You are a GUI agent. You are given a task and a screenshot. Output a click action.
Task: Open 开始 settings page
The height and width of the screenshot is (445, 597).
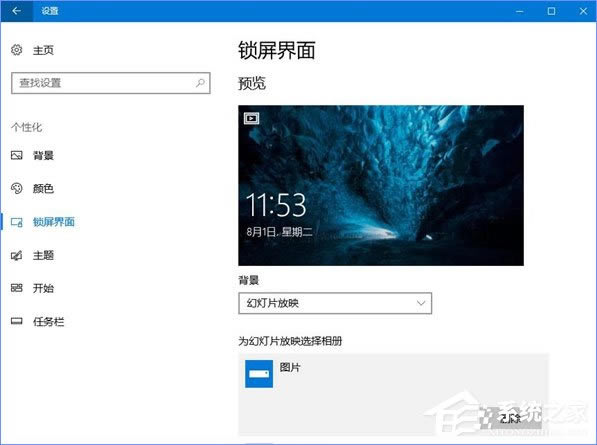coord(43,288)
